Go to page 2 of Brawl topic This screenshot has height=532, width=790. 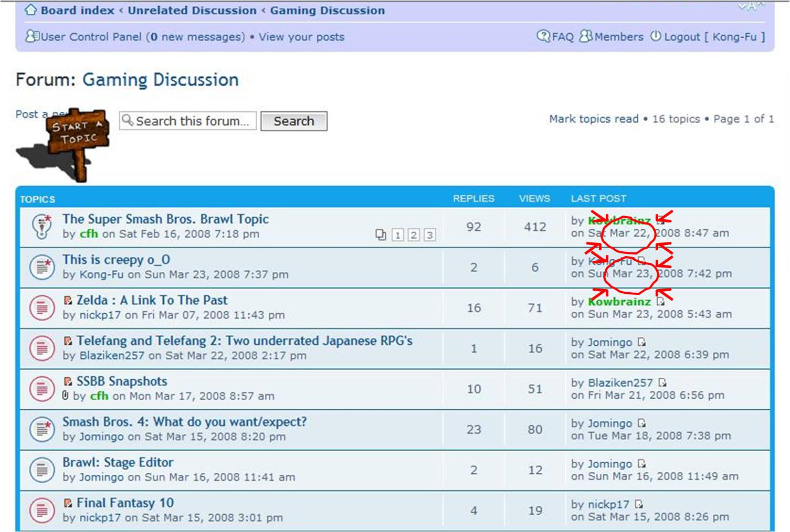pyautogui.click(x=414, y=235)
